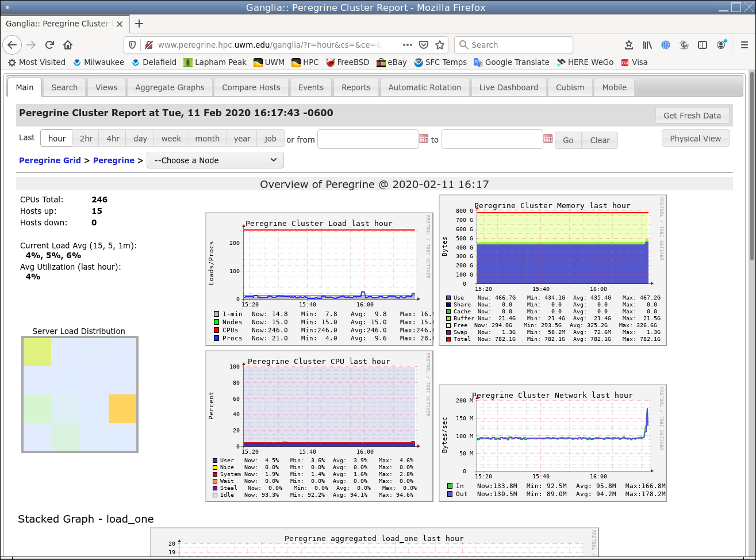Screen dimensions: 756x560
Task: Open the Google Translate bookmark
Action: coord(511,62)
